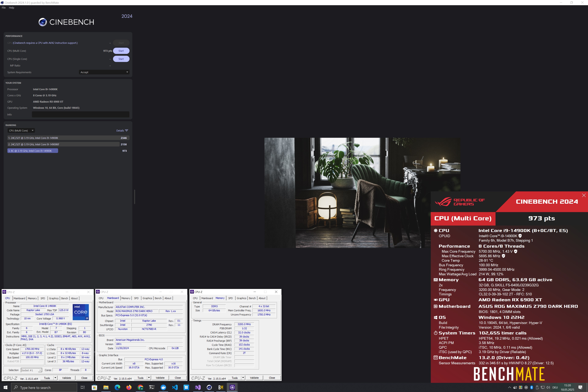Open the CPU (Multi Core) ranking dropdown
The image size is (588, 392).
click(x=21, y=130)
